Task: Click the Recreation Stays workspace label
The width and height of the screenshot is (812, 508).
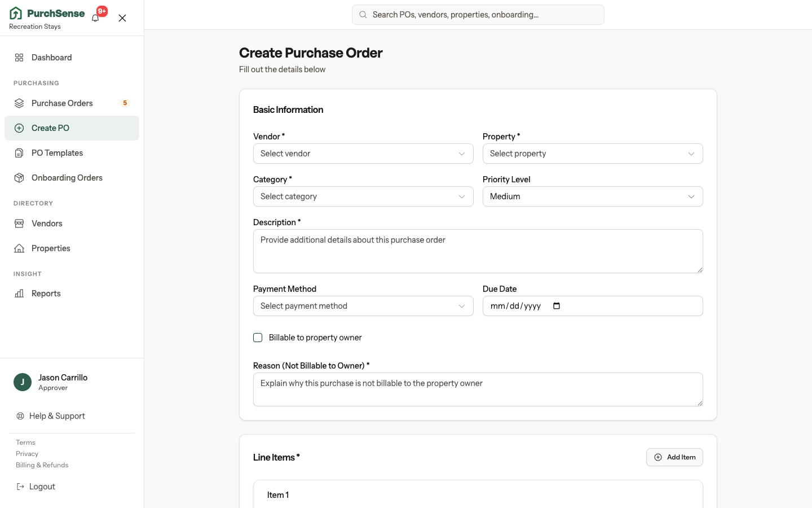Action: coord(35,27)
